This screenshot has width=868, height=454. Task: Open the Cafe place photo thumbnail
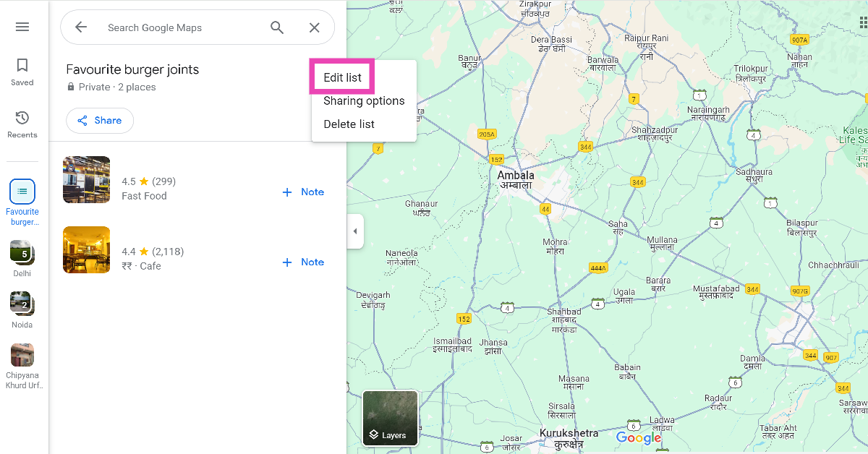(x=87, y=249)
